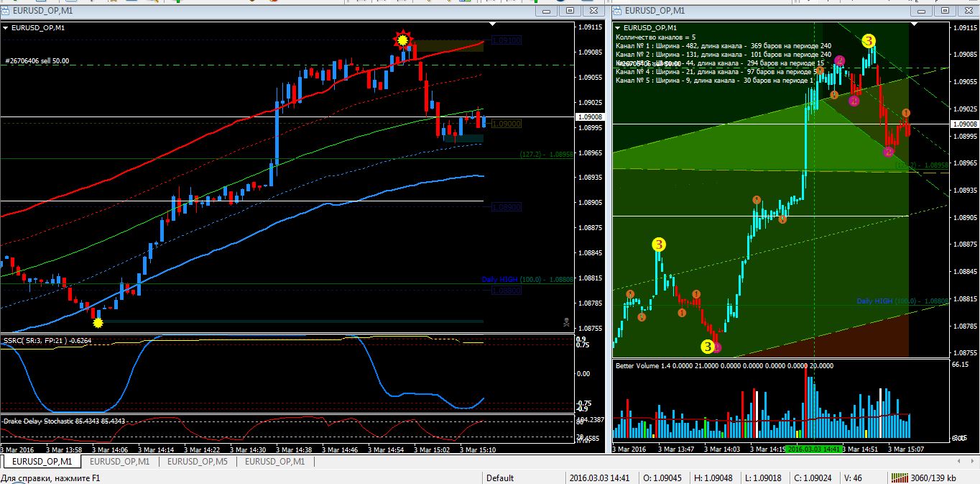
Task: Select the #26706406 sell 50.00 order label
Action: click(37, 61)
